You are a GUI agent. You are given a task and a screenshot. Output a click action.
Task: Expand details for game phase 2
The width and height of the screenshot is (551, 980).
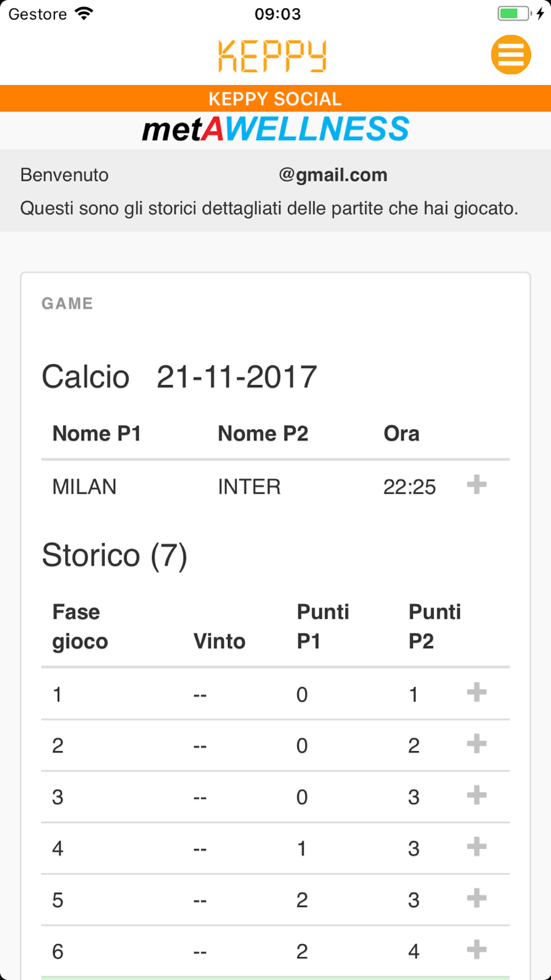pyautogui.click(x=477, y=744)
